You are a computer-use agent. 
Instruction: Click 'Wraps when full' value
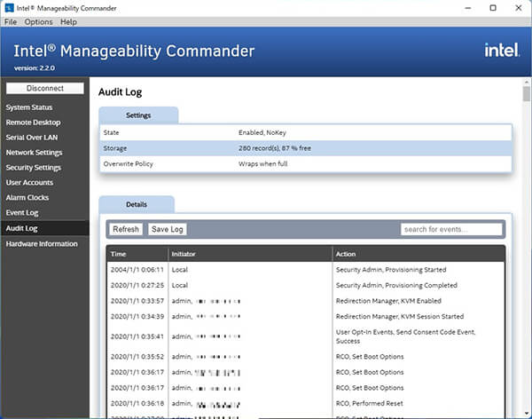tap(263, 164)
